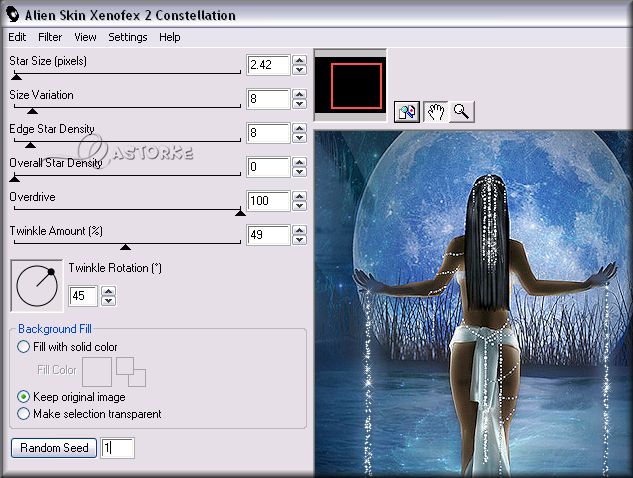Select Fill with solid color option
This screenshot has height=478, width=633.
coord(67,347)
